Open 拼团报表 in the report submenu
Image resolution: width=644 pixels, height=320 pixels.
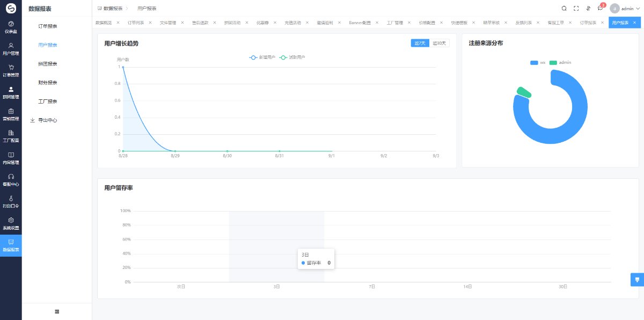[x=48, y=64]
